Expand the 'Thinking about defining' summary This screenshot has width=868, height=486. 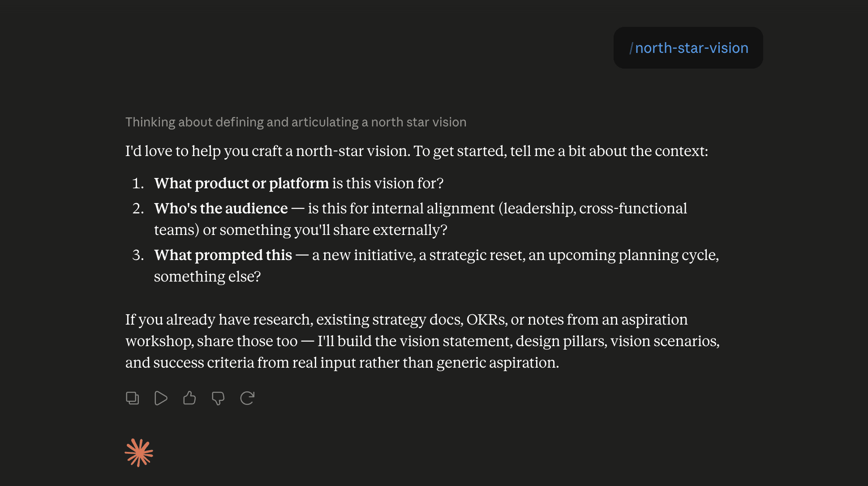(x=296, y=122)
